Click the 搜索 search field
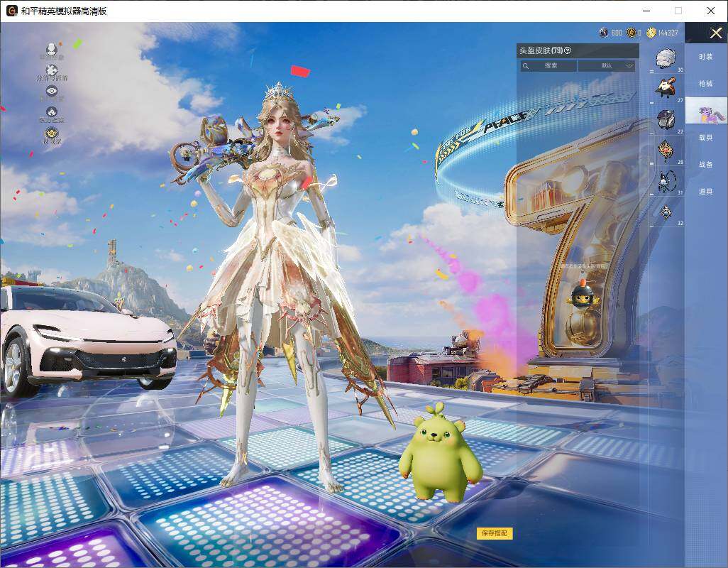The image size is (728, 568). tap(548, 66)
